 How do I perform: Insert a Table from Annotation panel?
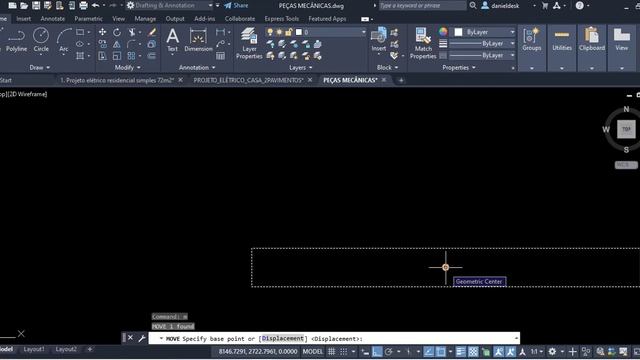click(220, 56)
